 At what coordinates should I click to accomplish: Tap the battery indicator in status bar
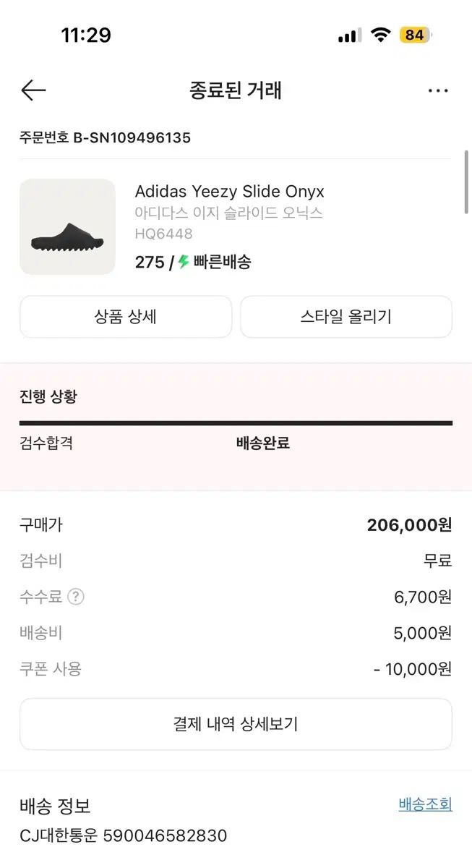(416, 35)
